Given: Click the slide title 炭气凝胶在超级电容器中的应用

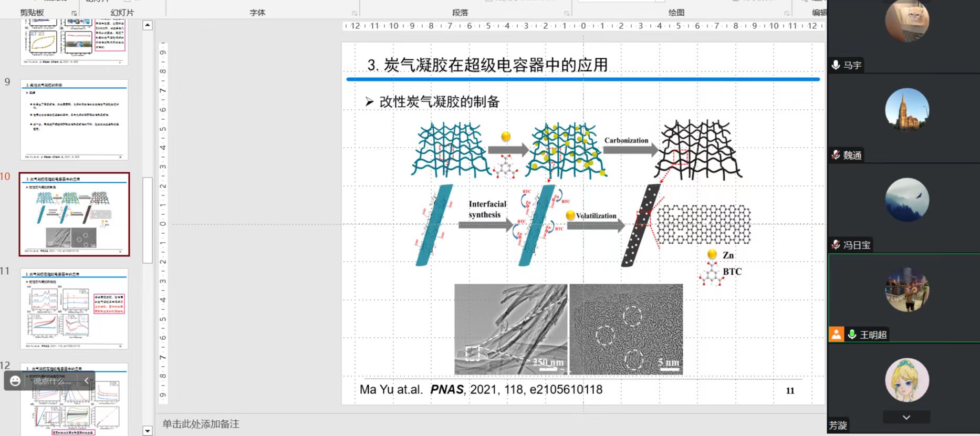Looking at the screenshot, I should 487,65.
